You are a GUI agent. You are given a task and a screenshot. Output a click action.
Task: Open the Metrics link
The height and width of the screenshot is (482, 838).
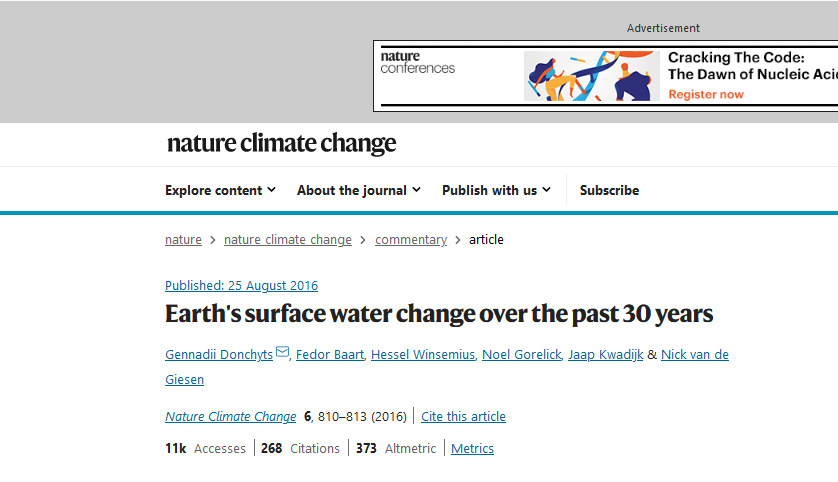[x=472, y=449]
